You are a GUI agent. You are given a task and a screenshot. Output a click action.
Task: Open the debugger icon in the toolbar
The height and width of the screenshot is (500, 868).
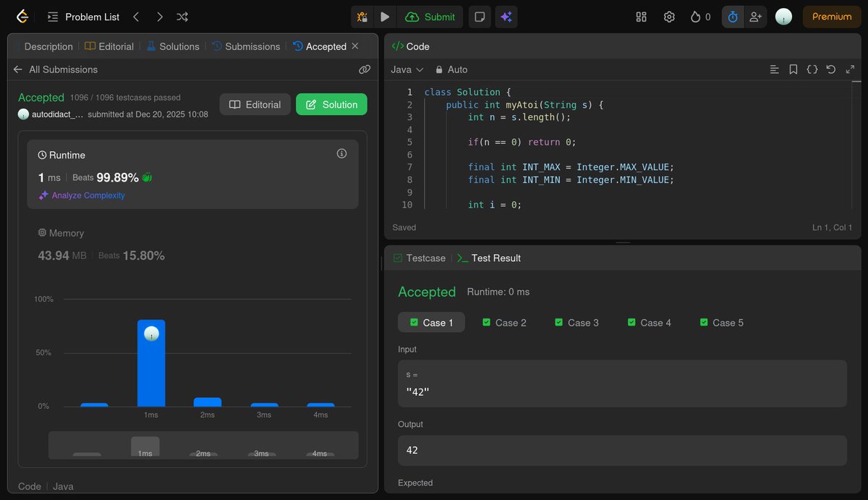coord(362,17)
